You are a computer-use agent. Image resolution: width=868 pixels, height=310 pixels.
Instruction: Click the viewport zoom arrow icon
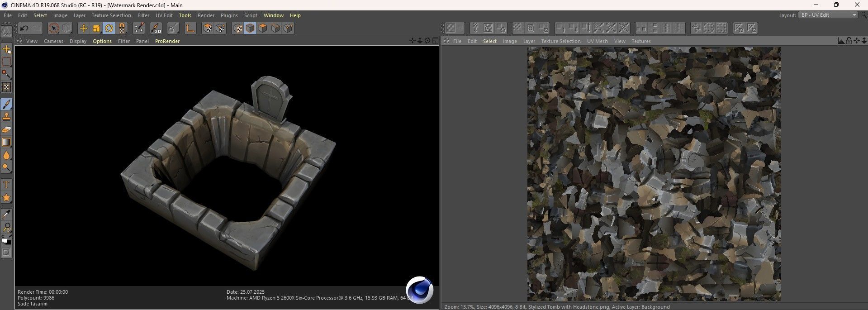pyautogui.click(x=420, y=41)
